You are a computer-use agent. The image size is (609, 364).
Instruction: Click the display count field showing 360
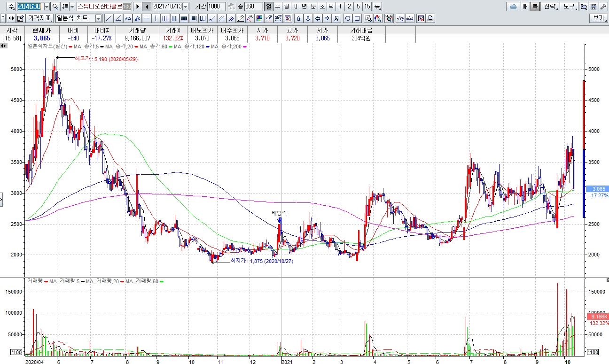coord(254,7)
